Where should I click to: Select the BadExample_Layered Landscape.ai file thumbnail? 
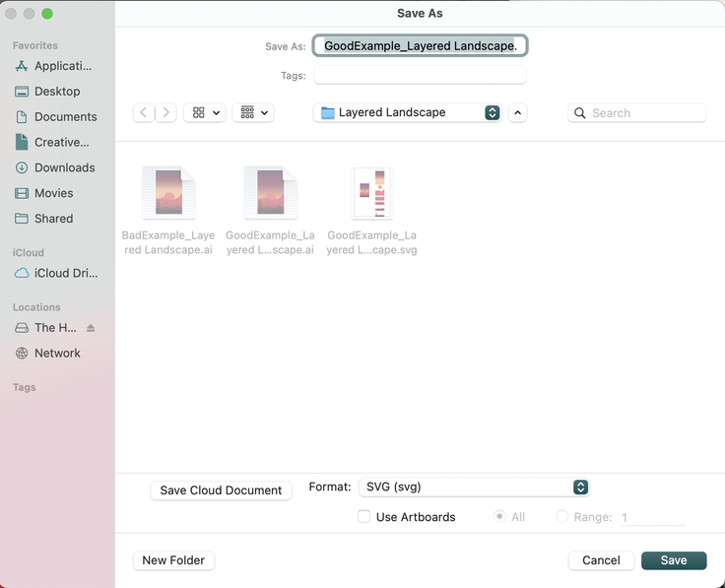coord(168,192)
